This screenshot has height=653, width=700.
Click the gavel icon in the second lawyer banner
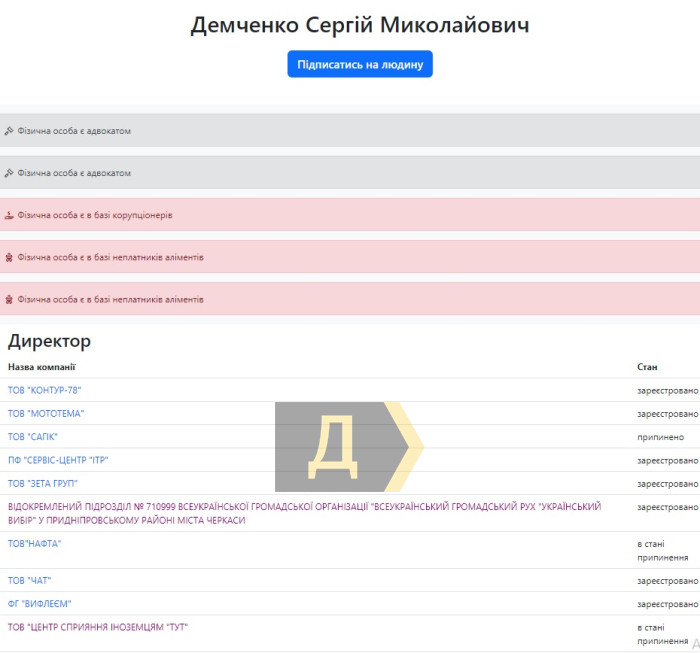pos(9,173)
